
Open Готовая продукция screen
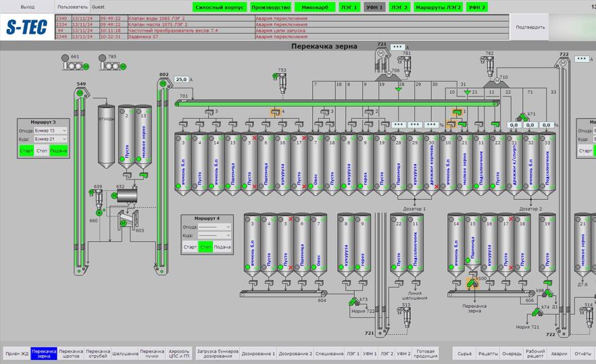tap(425, 354)
